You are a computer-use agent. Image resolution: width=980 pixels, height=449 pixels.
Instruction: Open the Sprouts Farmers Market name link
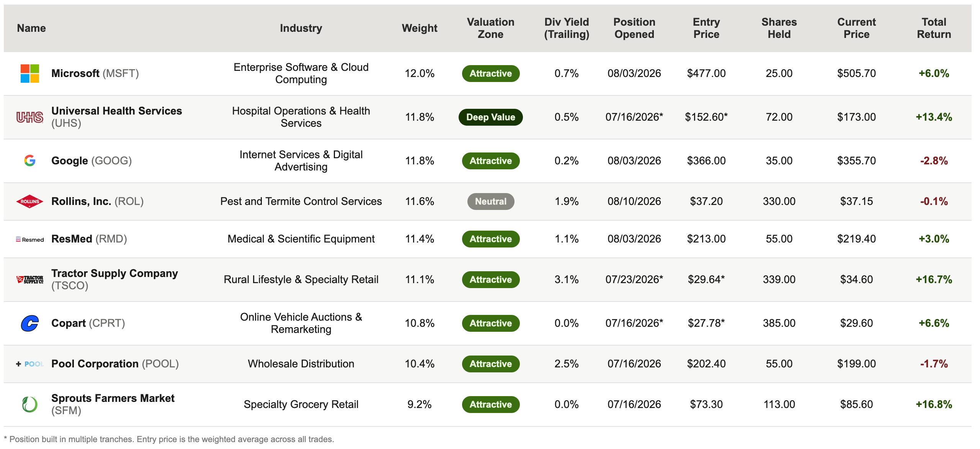click(x=113, y=405)
